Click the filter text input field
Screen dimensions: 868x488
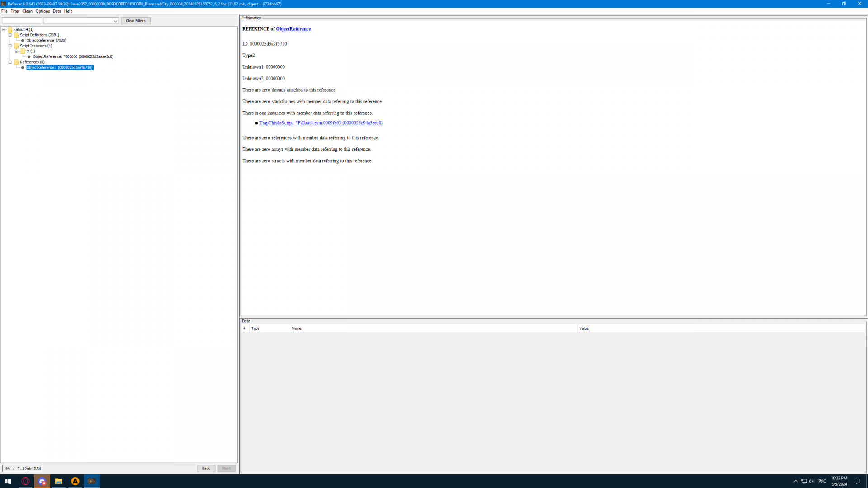tap(22, 21)
